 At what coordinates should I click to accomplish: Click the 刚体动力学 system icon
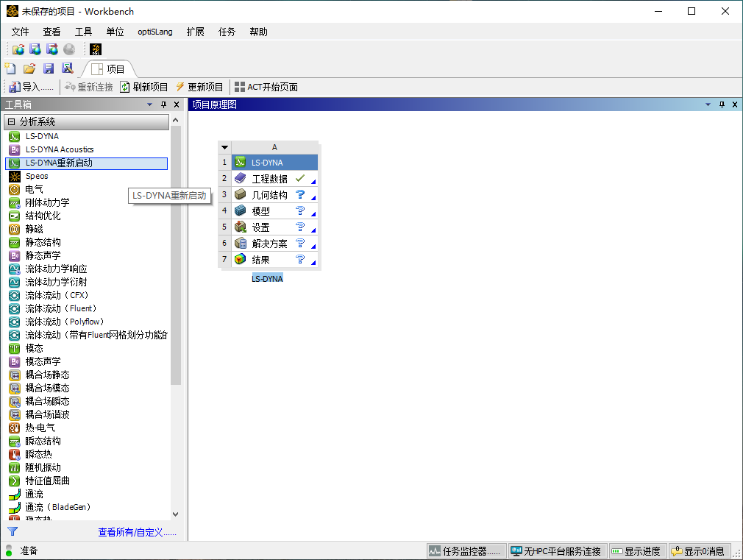click(15, 203)
